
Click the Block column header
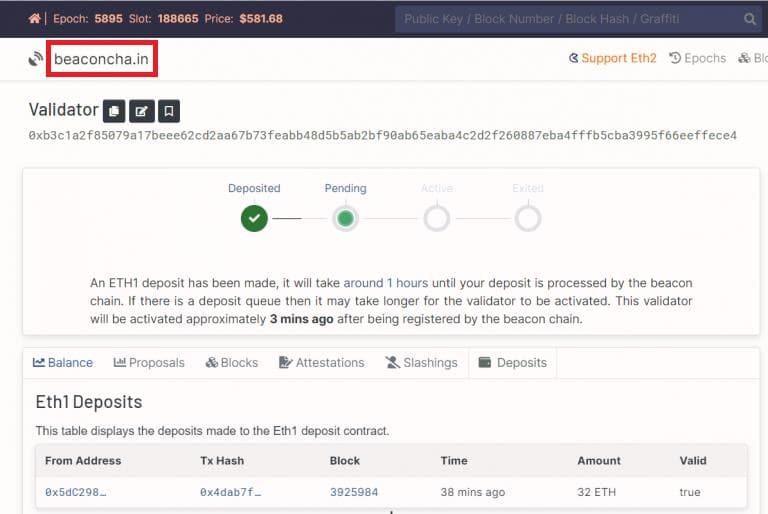[345, 461]
